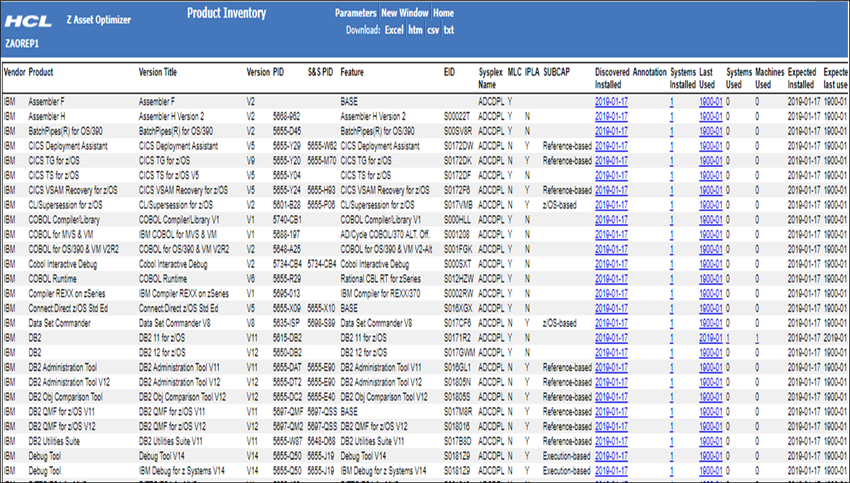Click the Version Title column header

pyautogui.click(x=158, y=72)
